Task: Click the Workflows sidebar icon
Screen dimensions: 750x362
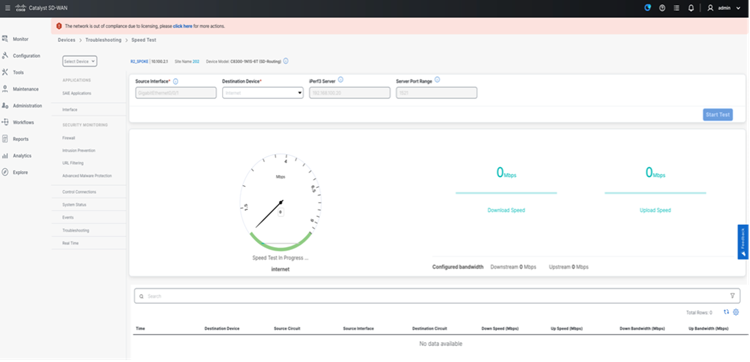Action: coord(5,122)
